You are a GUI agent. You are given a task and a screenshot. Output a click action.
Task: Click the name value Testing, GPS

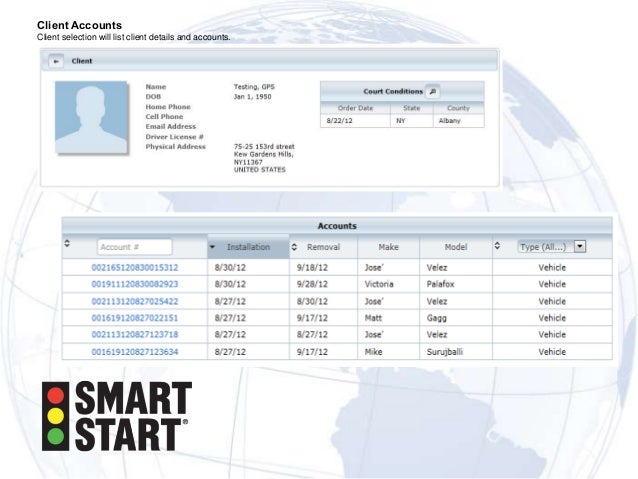(254, 87)
